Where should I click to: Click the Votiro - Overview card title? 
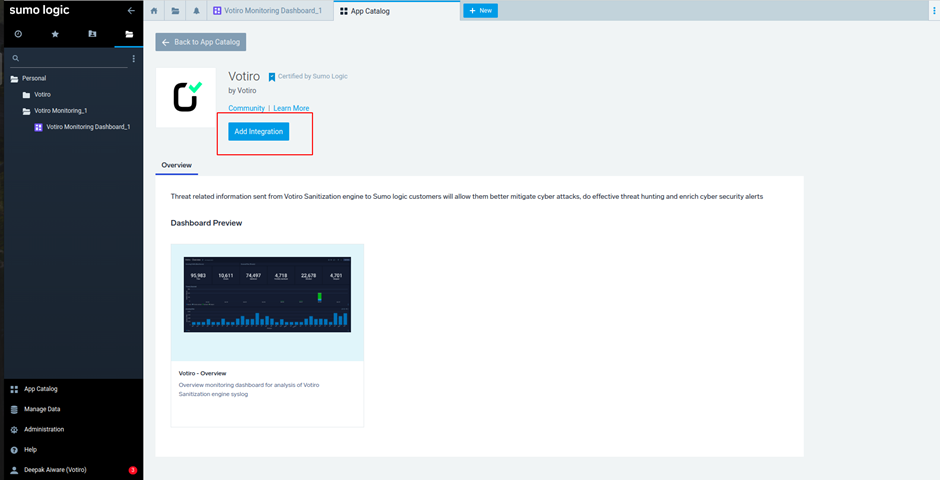tap(203, 373)
